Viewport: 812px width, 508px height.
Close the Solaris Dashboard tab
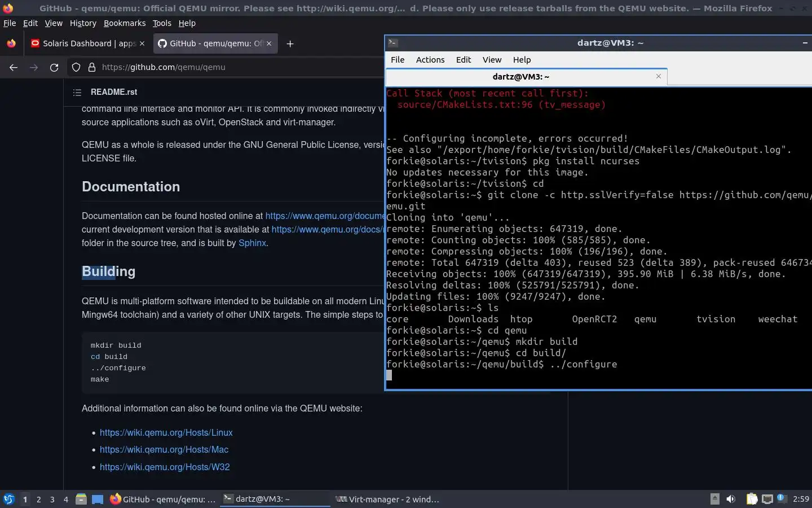tap(142, 43)
